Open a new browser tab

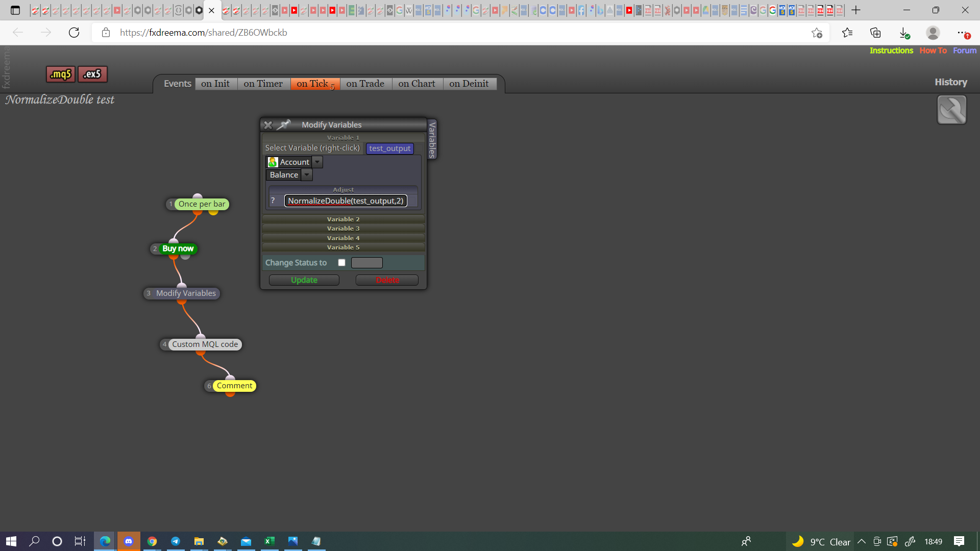point(856,10)
